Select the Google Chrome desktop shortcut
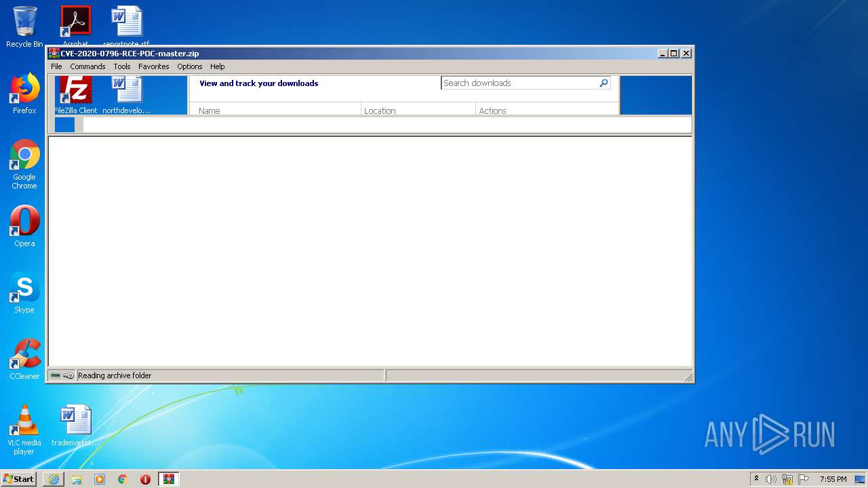This screenshot has height=488, width=868. [24, 164]
